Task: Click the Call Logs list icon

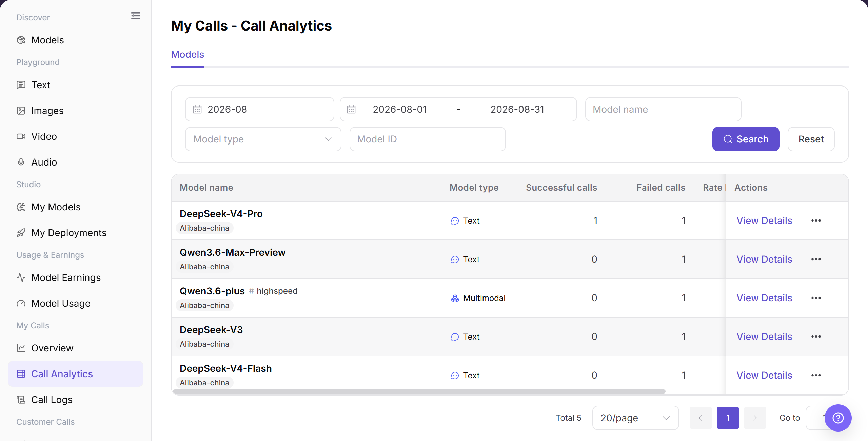Action: point(21,400)
